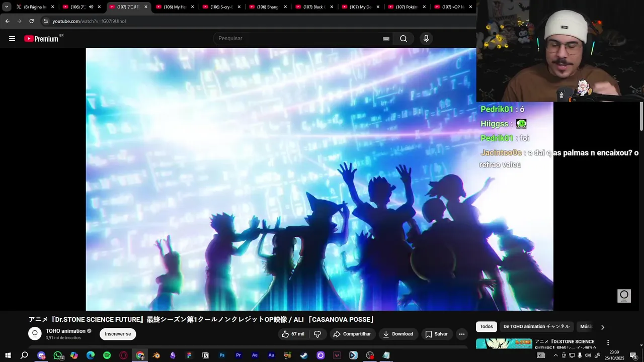The image size is (644, 362).
Task: Switch to the (106) My Hero tab
Action: (x=175, y=7)
